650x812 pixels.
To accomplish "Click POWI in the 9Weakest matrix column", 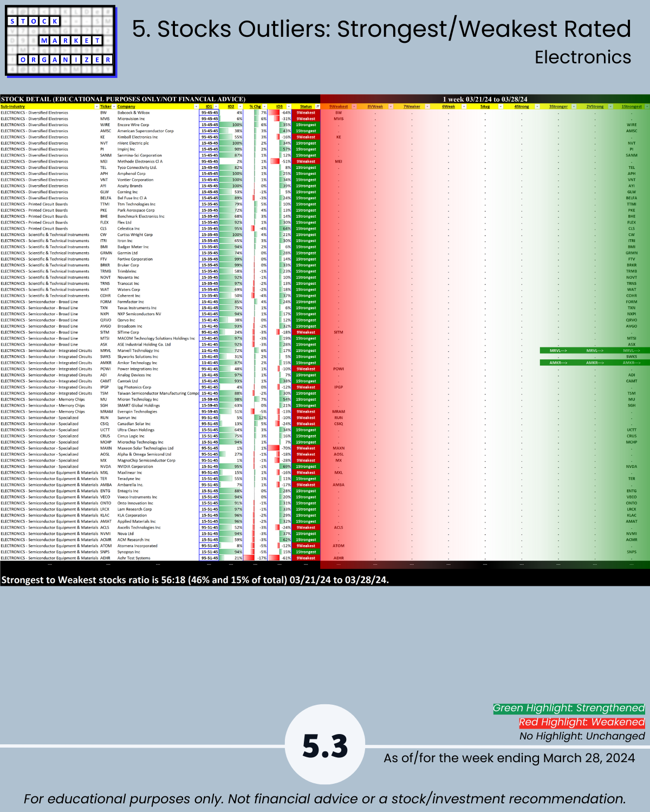I will click(339, 369).
